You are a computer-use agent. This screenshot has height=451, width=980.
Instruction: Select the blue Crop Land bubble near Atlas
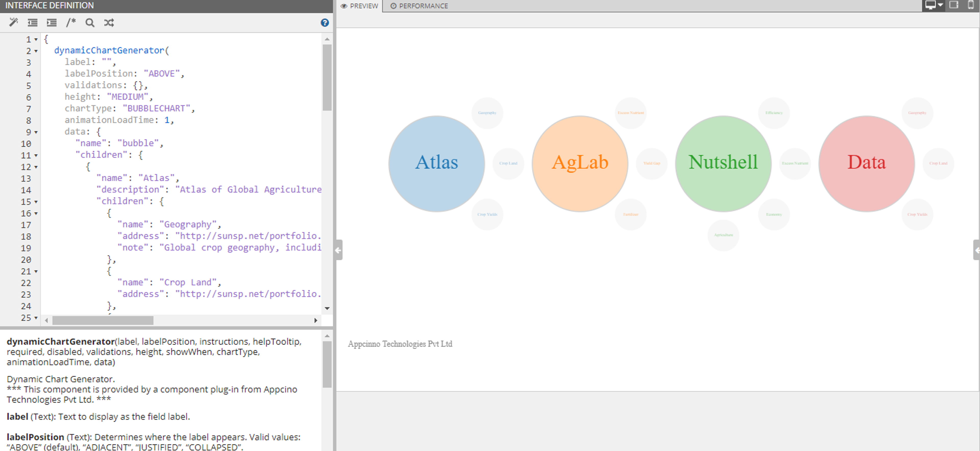click(508, 164)
